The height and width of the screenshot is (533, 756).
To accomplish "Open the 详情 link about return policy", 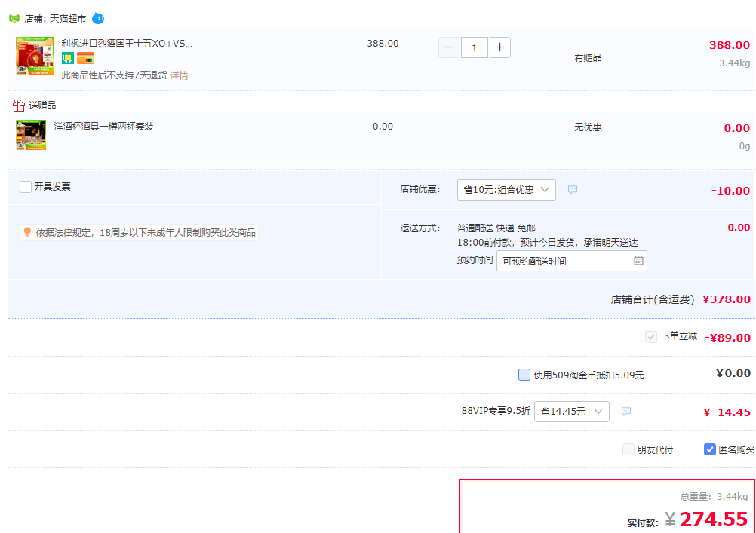I will tap(179, 75).
